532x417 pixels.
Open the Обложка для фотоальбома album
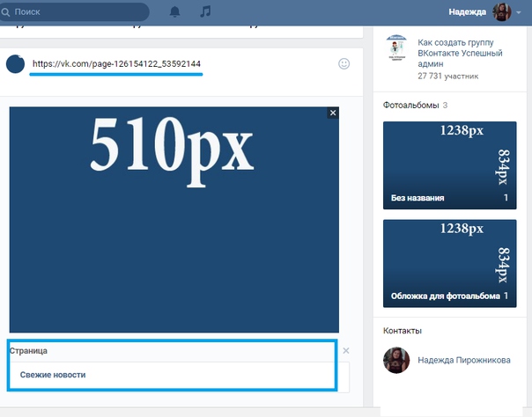(x=449, y=264)
